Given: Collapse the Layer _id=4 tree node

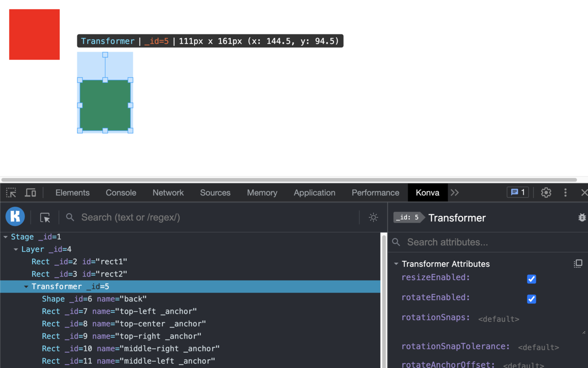Looking at the screenshot, I should (16, 249).
